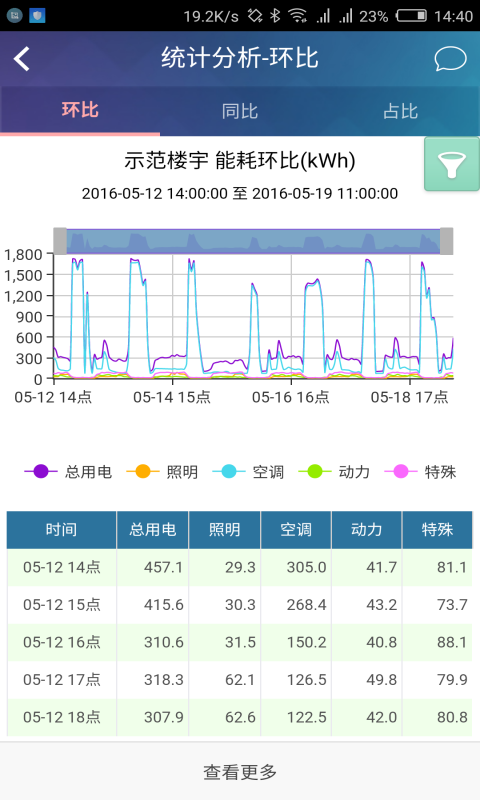Switch to the 同比 tab
The image size is (480, 800).
tap(240, 111)
